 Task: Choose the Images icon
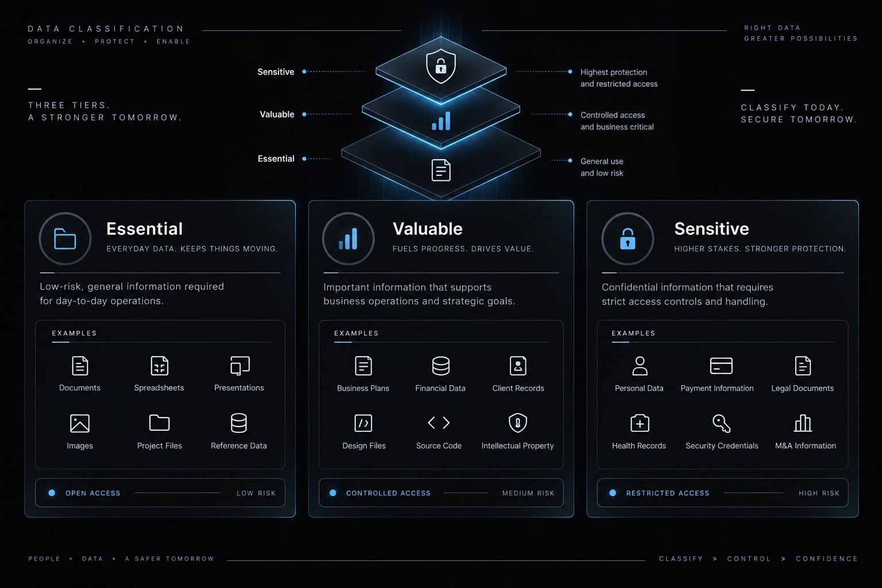pos(80,423)
